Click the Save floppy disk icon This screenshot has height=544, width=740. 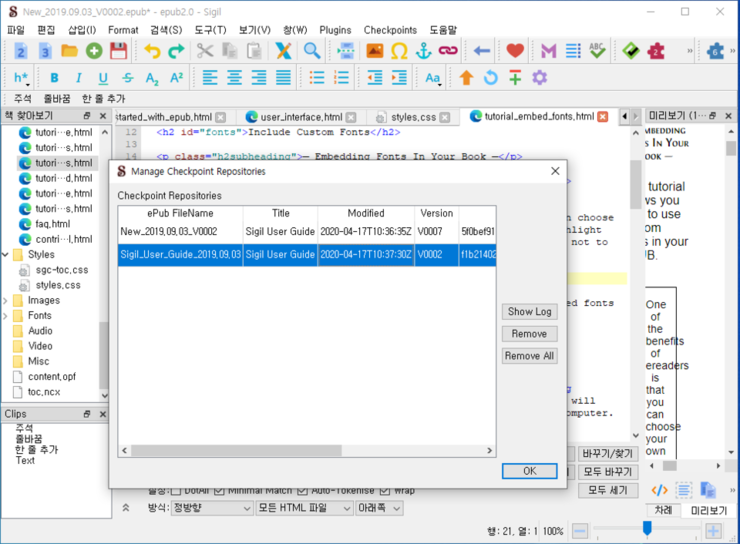point(118,50)
